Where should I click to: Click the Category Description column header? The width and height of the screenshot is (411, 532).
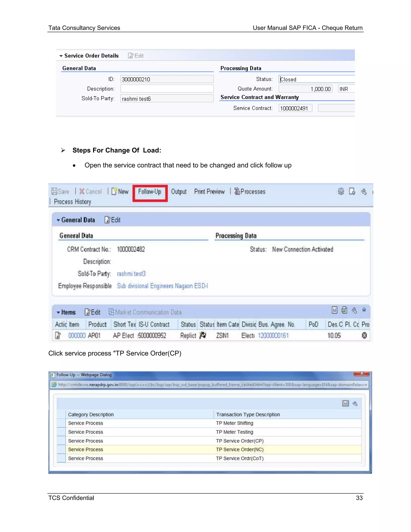[x=139, y=415]
